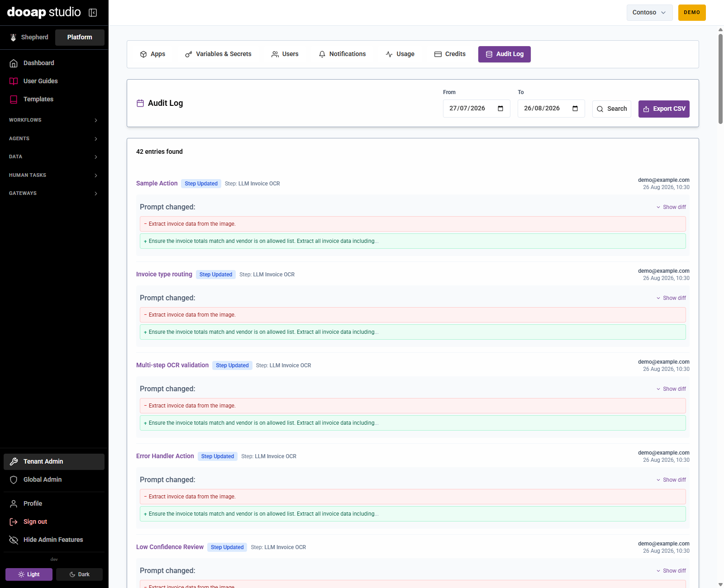Open the Contoso tenant dropdown
Image resolution: width=724 pixels, height=588 pixels.
tap(649, 13)
